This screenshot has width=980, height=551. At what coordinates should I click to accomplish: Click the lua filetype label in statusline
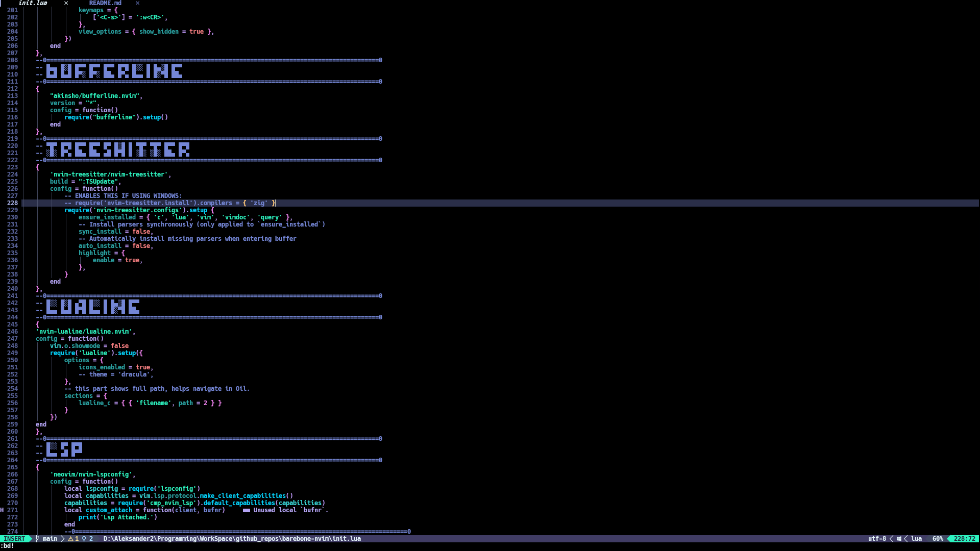pyautogui.click(x=916, y=539)
